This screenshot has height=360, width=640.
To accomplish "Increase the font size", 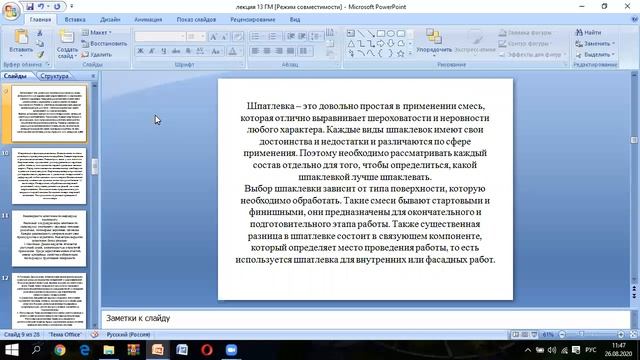I will tap(213, 37).
